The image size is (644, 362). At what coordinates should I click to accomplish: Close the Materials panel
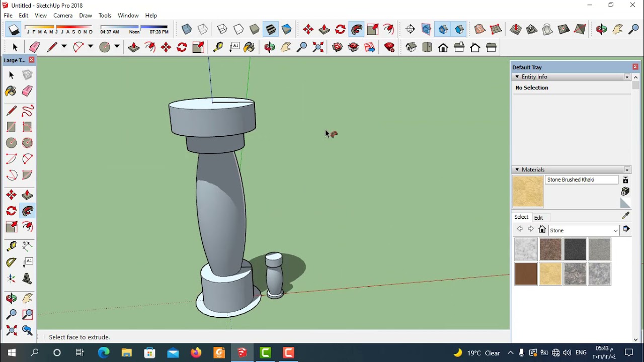point(627,170)
